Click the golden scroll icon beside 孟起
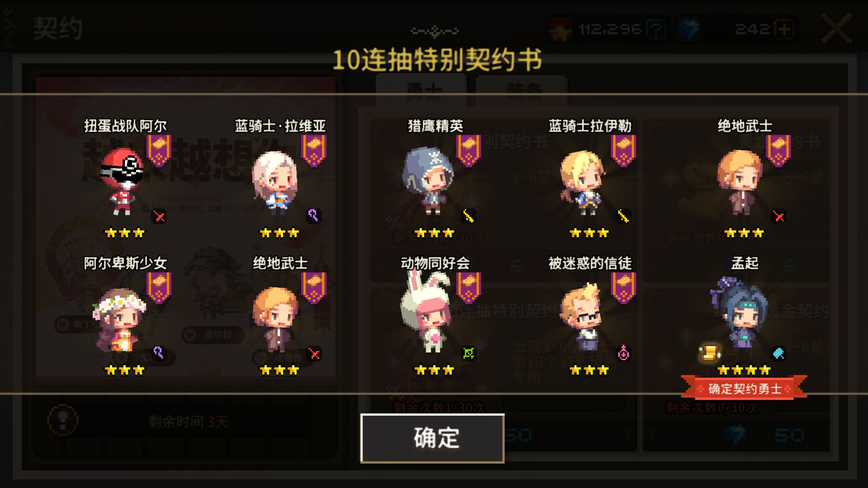The image size is (868, 488). click(710, 352)
